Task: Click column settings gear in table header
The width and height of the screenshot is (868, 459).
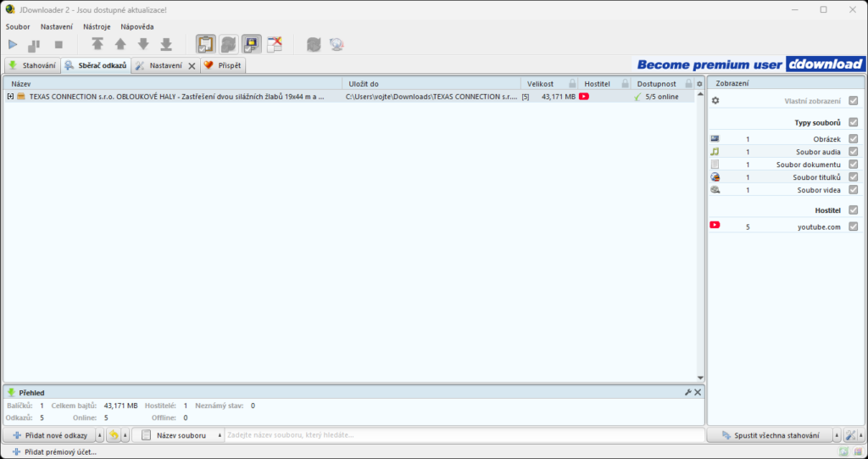Action: tap(699, 84)
